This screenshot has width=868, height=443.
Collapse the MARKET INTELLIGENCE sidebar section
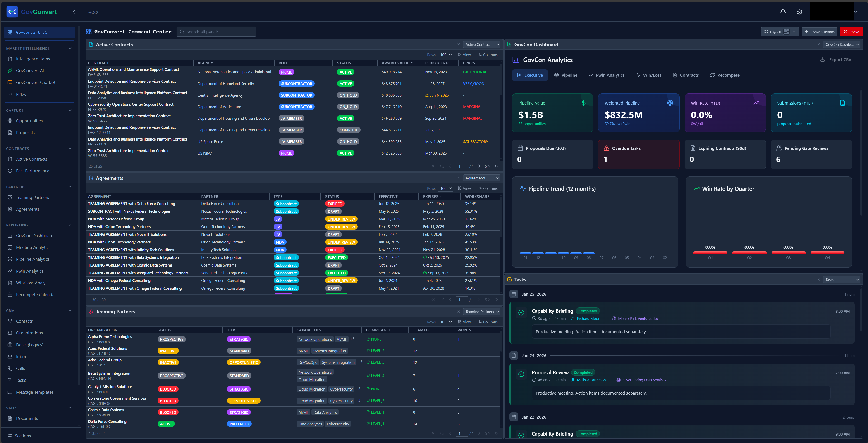[70, 48]
